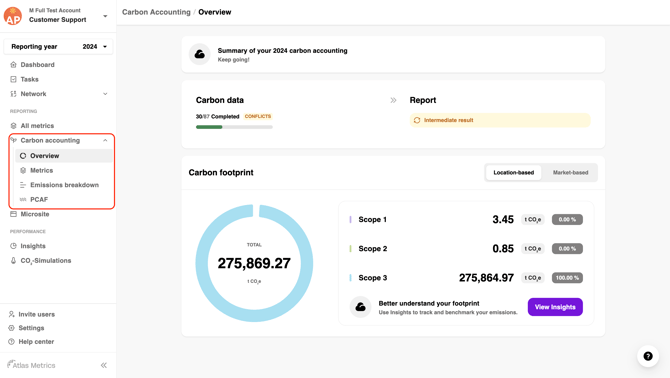
Task: Click the Insights pie chart icon
Action: point(13,246)
